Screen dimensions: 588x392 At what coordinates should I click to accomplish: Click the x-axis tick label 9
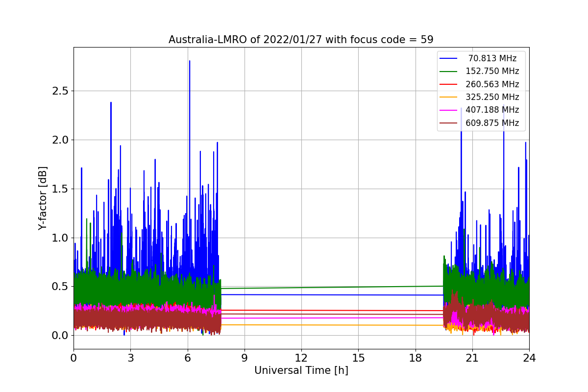[x=245, y=358]
